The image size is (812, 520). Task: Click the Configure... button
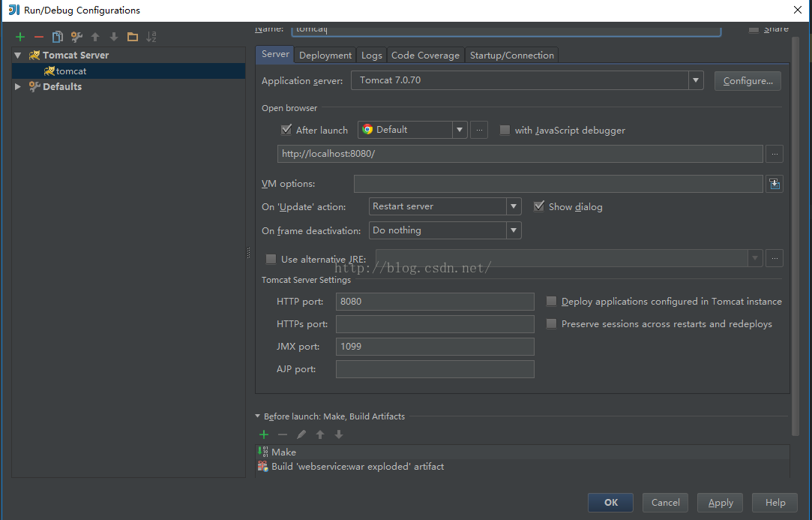[748, 81]
